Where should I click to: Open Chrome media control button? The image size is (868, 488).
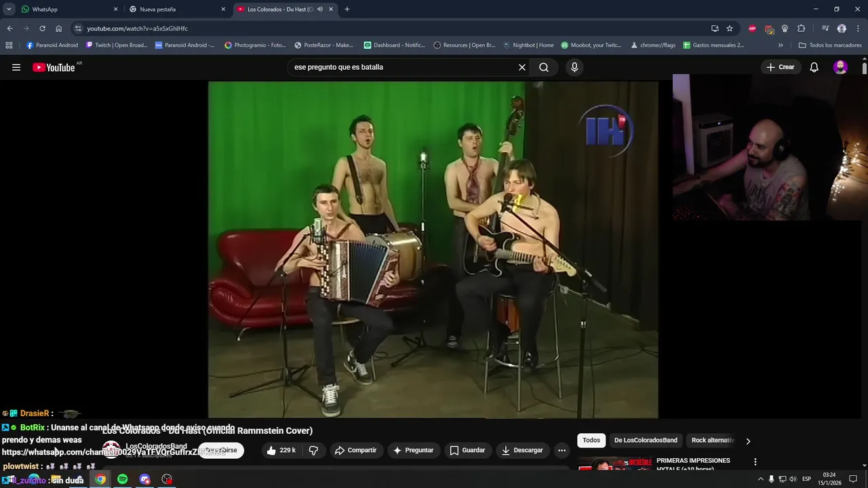(825, 28)
